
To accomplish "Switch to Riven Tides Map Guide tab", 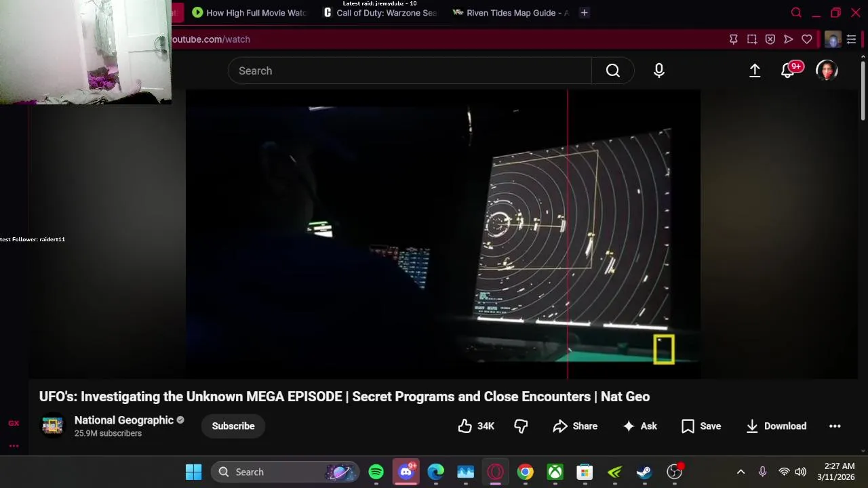I will point(511,13).
